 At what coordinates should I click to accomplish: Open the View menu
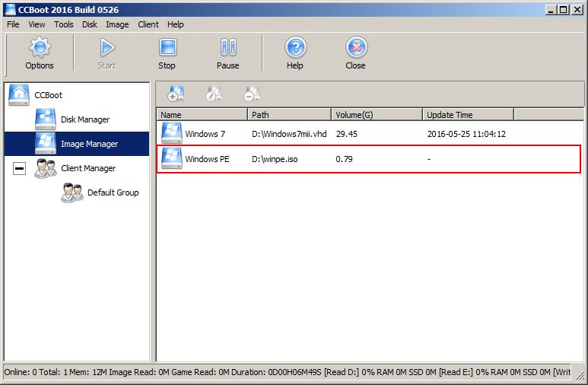coord(37,24)
